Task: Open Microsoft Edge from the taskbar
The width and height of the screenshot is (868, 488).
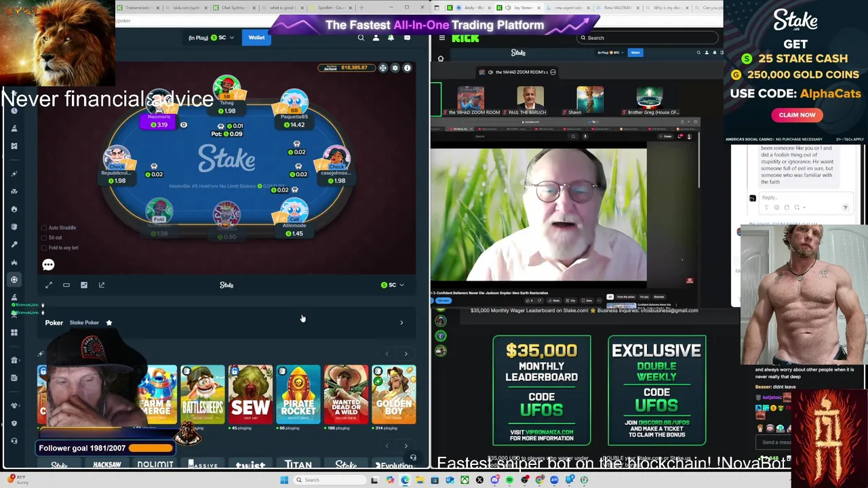Action: 405,480
